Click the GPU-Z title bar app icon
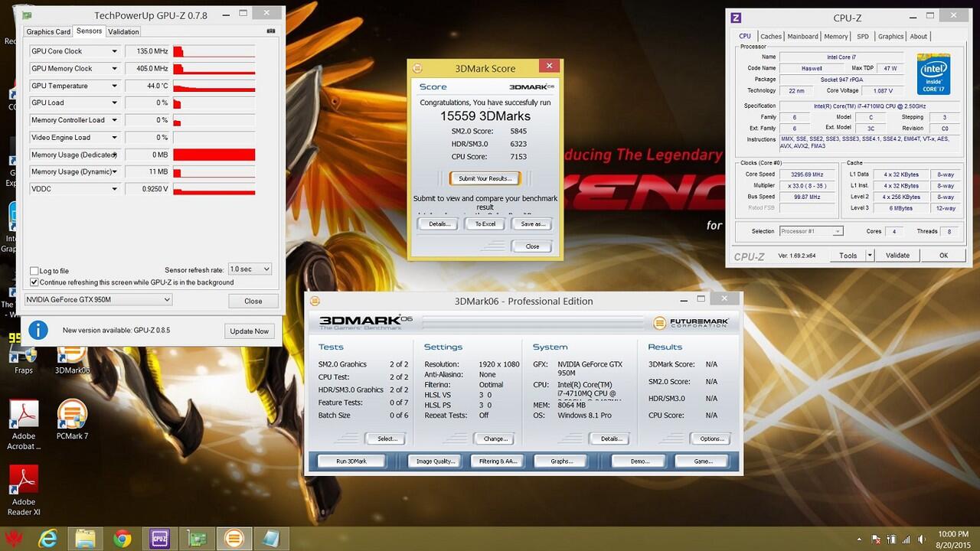Screen dimensions: 980x551 coord(27,15)
